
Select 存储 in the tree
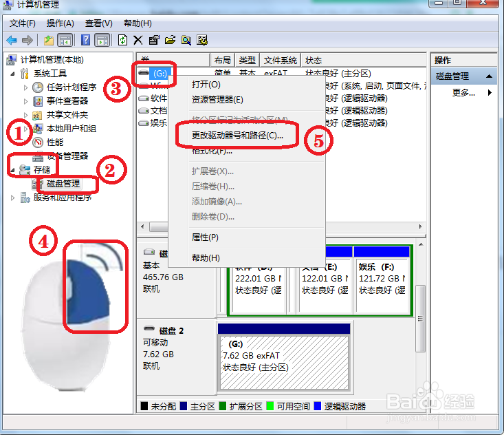tap(42, 170)
